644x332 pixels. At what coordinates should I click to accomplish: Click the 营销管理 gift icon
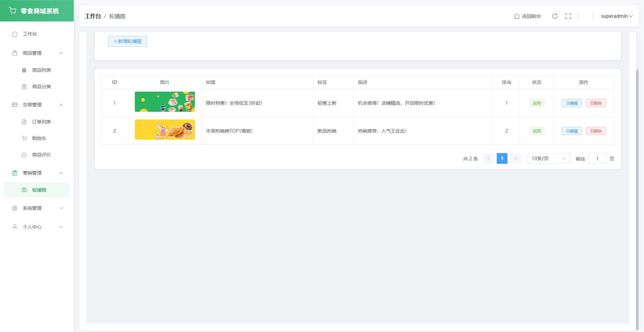(x=15, y=173)
